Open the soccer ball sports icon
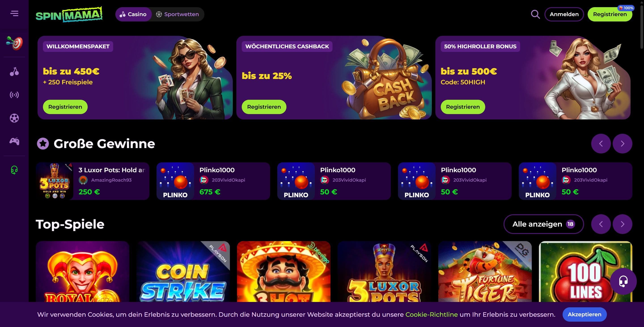644x327 pixels. 14,118
